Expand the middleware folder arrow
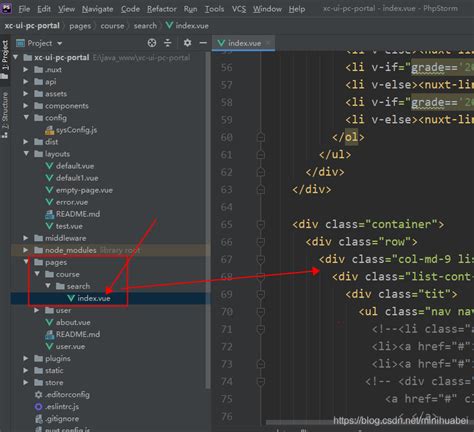Viewport: 474px width, 432px height. click(26, 238)
